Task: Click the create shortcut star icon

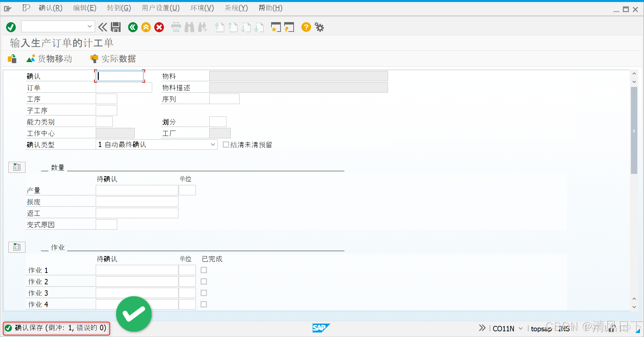Action: (275, 27)
